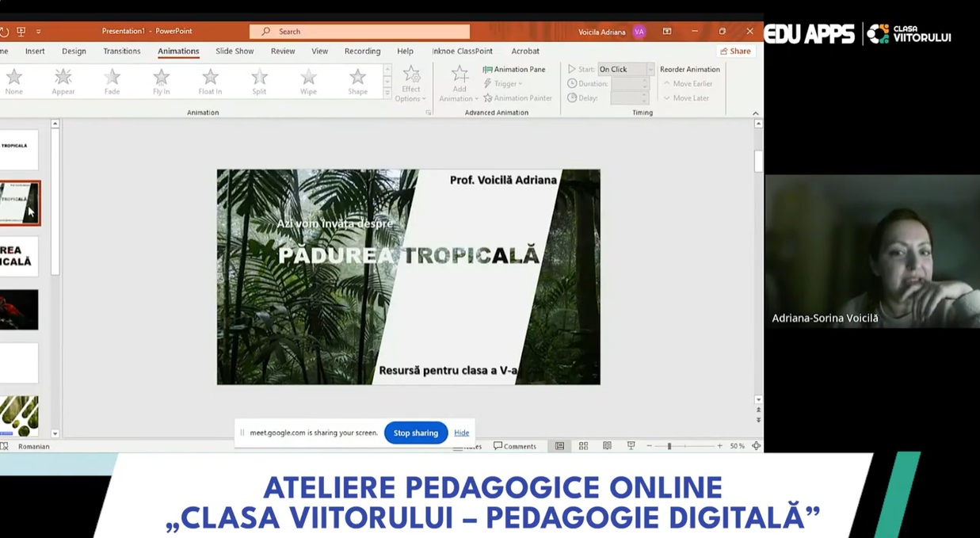
Task: Open the Transitions tab
Action: click(122, 51)
